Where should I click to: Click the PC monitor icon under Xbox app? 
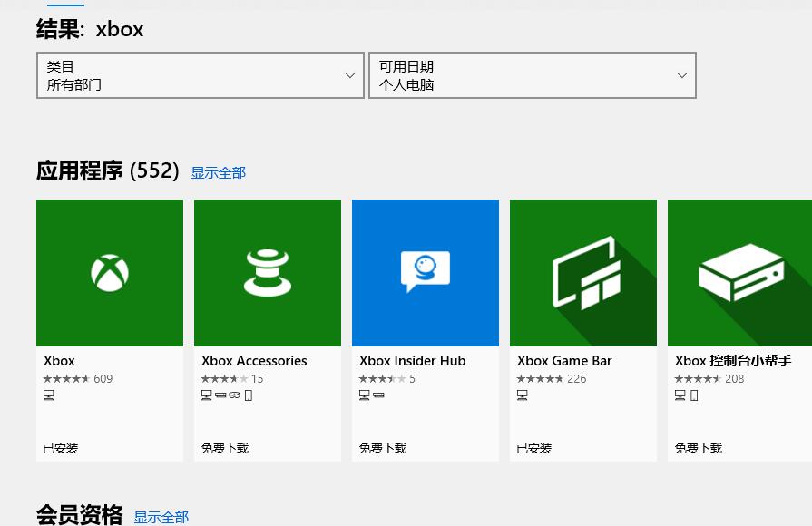click(x=48, y=394)
